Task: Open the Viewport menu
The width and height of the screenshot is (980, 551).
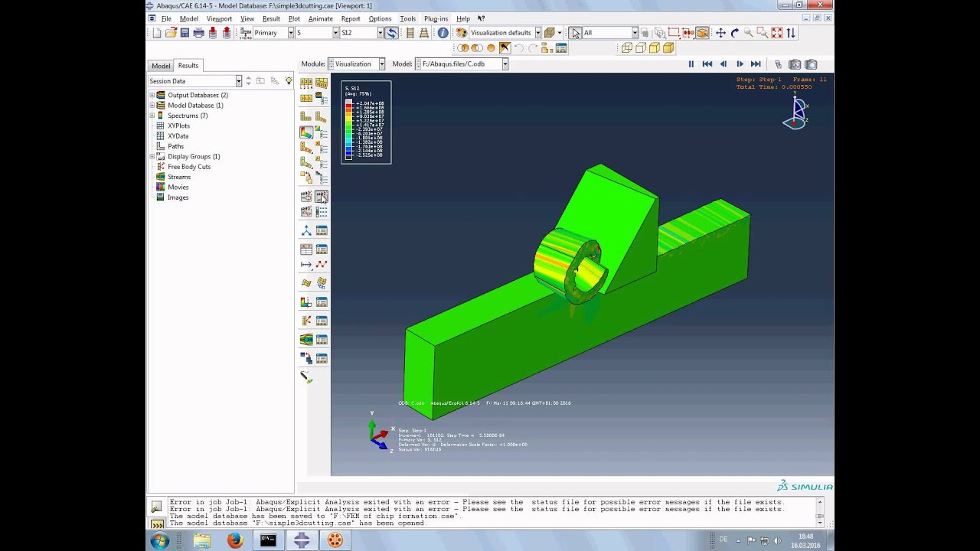Action: point(219,18)
